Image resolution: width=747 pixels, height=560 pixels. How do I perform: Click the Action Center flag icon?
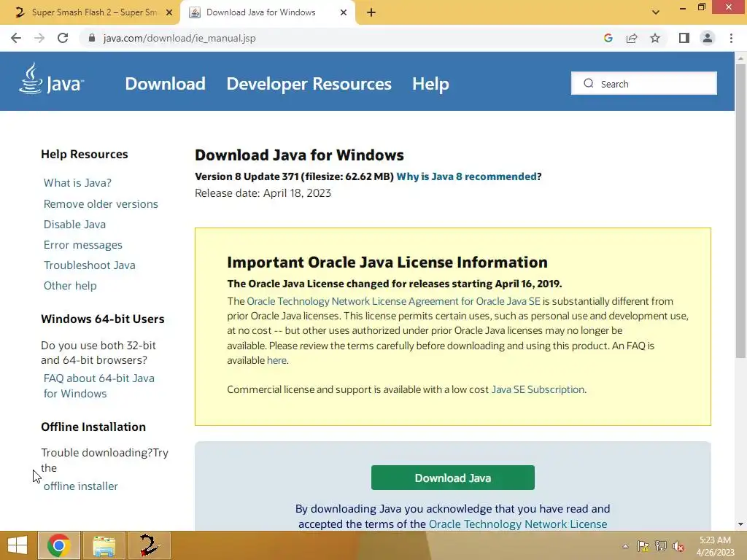[643, 546]
